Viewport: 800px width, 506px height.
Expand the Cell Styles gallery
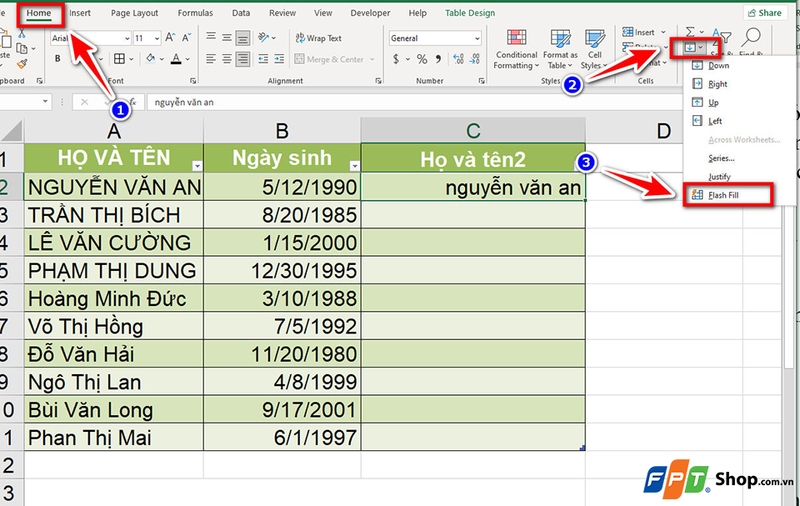(594, 49)
